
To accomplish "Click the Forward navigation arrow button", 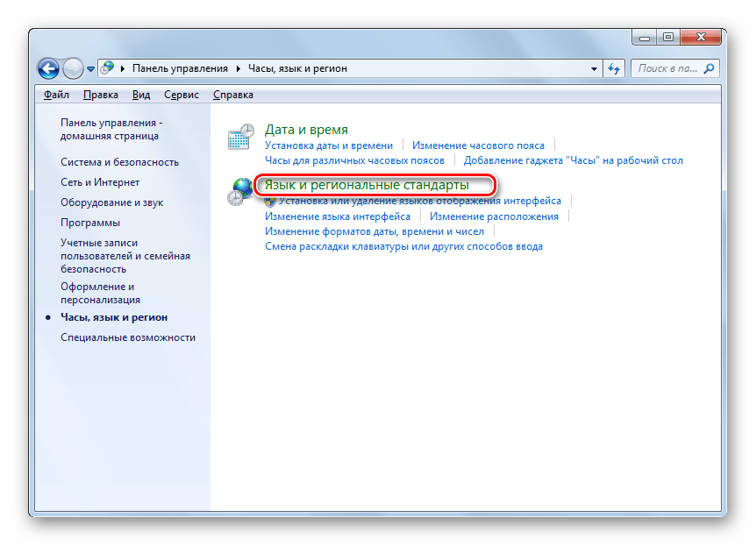I will (73, 68).
